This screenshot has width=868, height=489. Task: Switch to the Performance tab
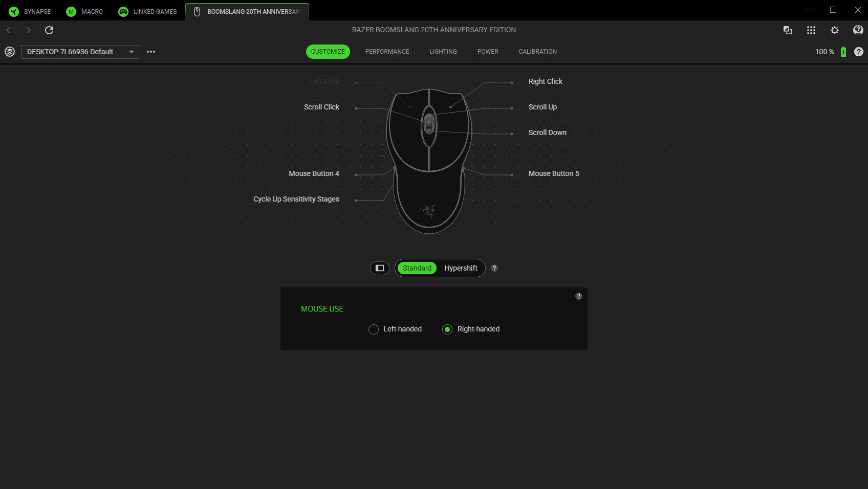point(387,52)
